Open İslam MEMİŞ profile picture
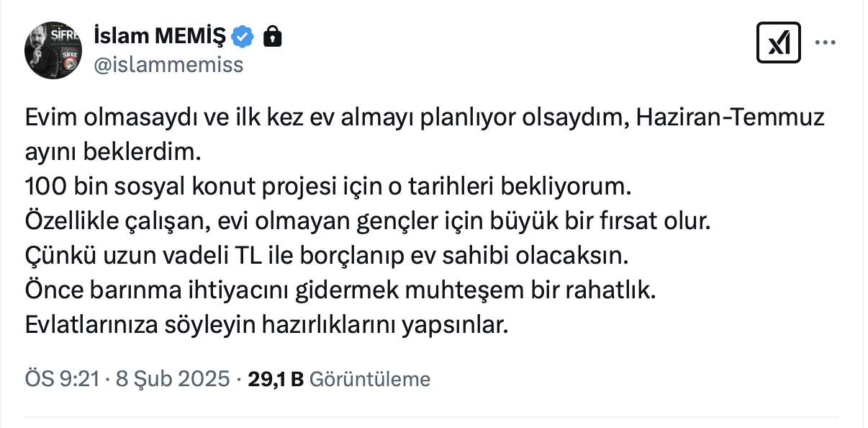 (x=53, y=50)
